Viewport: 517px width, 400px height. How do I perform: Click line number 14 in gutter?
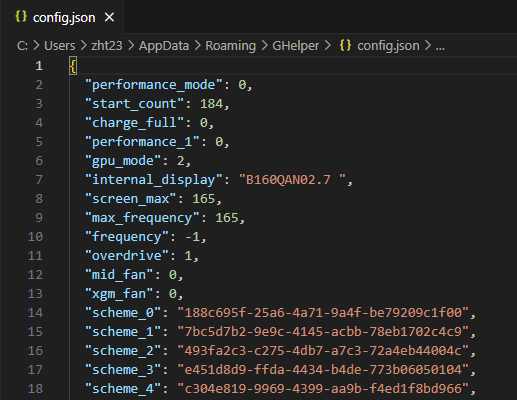pos(35,313)
